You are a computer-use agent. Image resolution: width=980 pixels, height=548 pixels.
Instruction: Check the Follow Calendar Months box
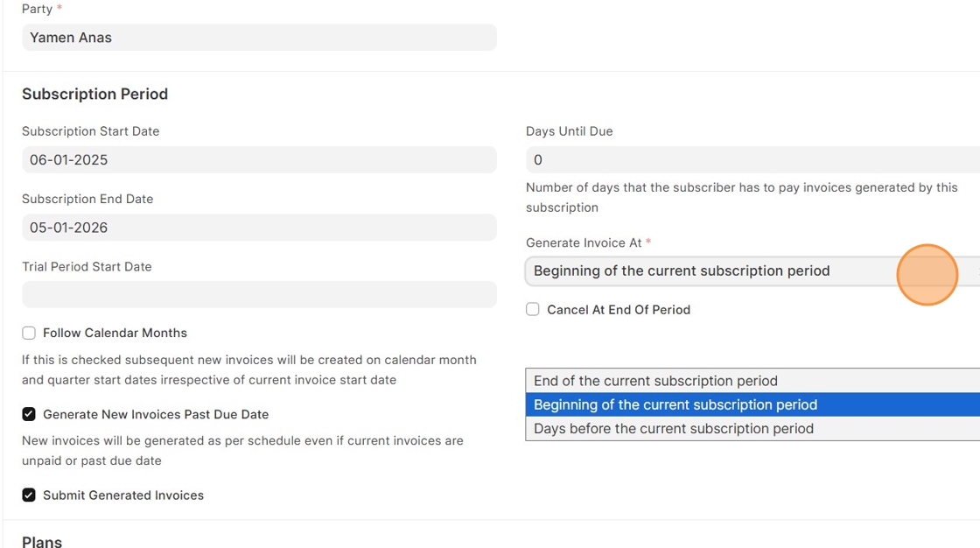[29, 333]
